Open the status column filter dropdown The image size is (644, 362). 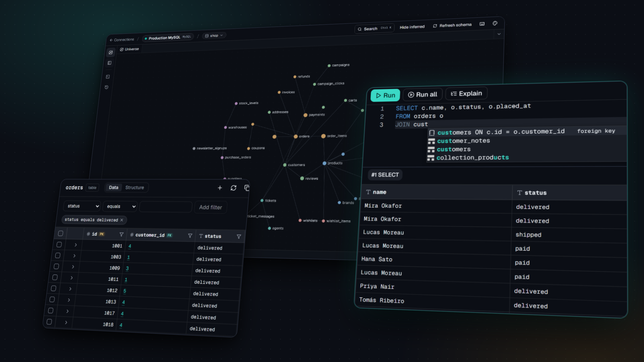pyautogui.click(x=82, y=206)
